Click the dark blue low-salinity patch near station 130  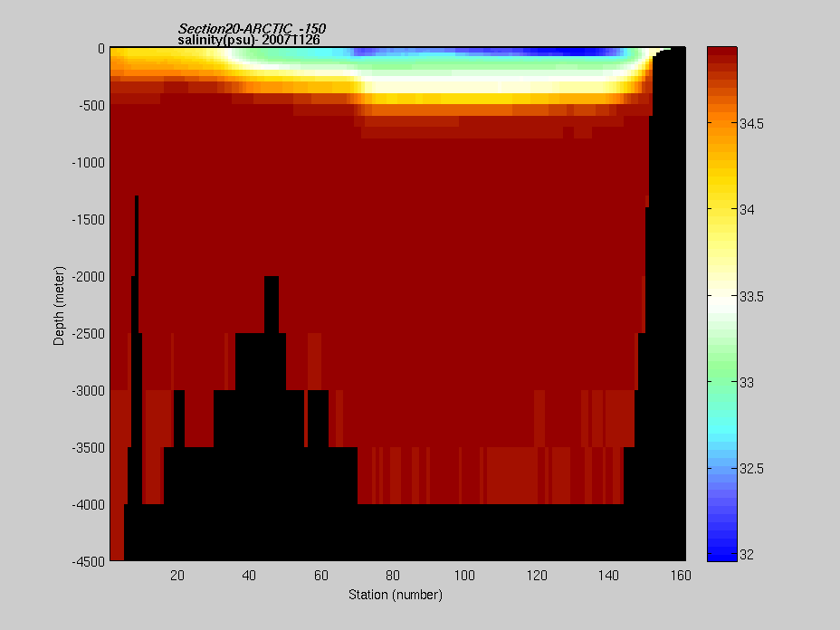568,52
